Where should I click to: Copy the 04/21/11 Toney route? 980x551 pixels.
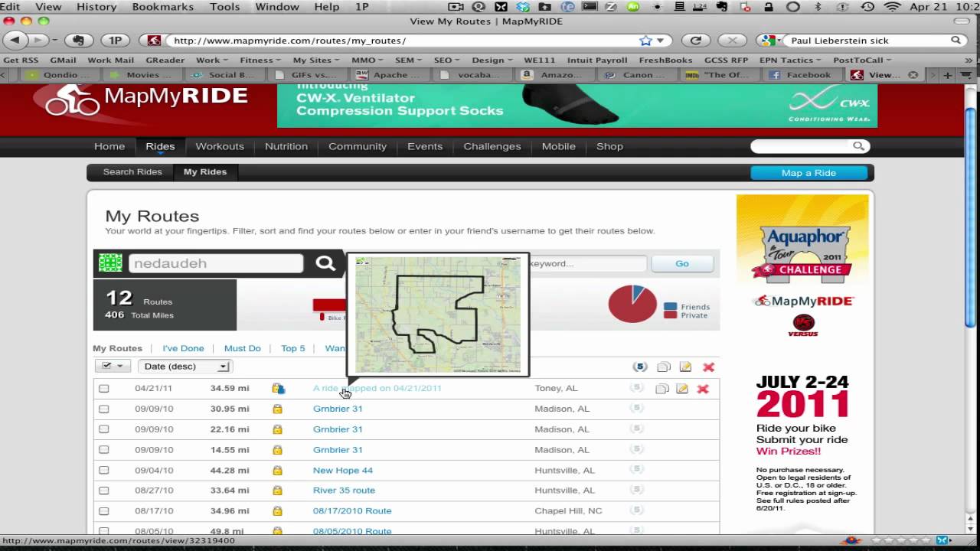click(x=661, y=389)
